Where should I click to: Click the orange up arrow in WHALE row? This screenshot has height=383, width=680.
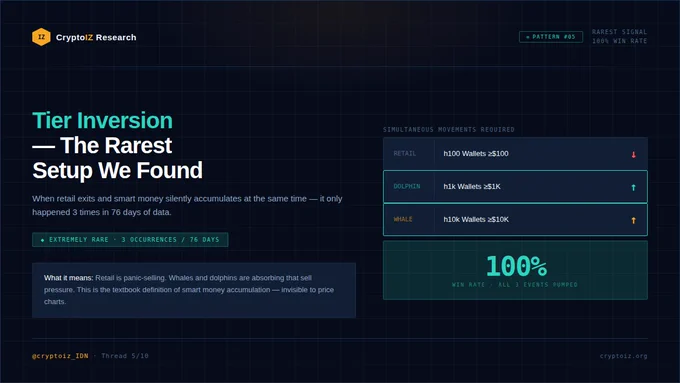click(634, 220)
